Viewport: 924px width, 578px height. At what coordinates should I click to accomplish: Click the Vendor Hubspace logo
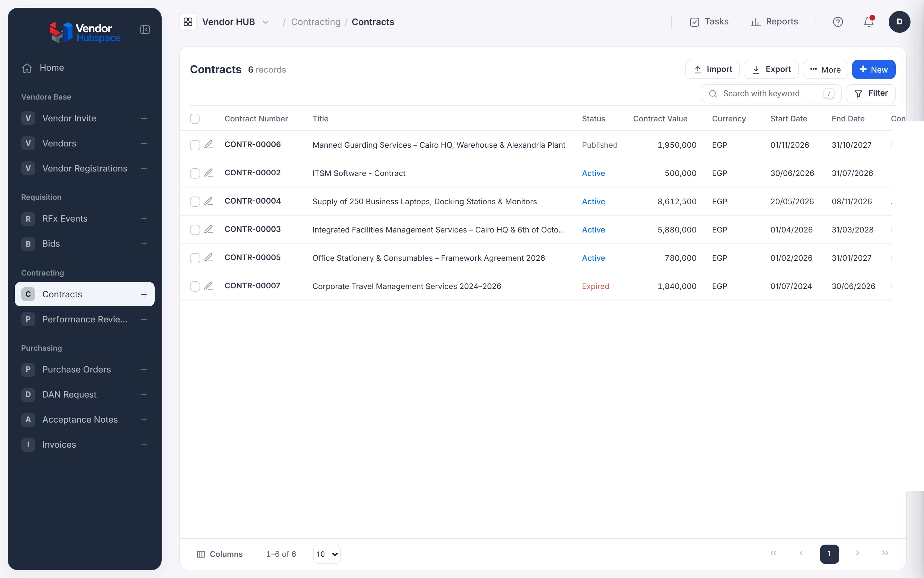(85, 32)
